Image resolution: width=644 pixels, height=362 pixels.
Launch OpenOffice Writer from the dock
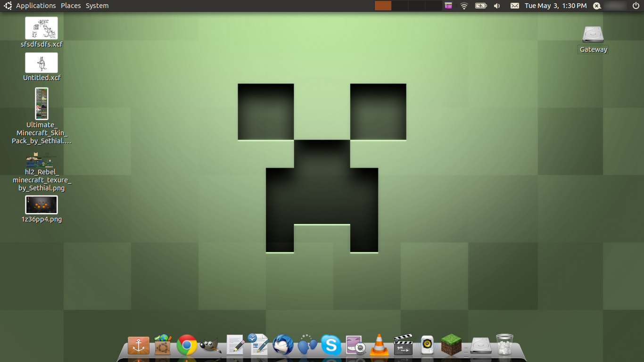(259, 345)
